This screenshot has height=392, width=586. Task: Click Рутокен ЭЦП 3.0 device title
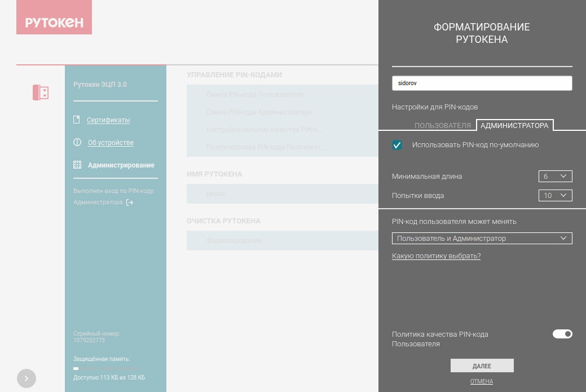point(100,85)
